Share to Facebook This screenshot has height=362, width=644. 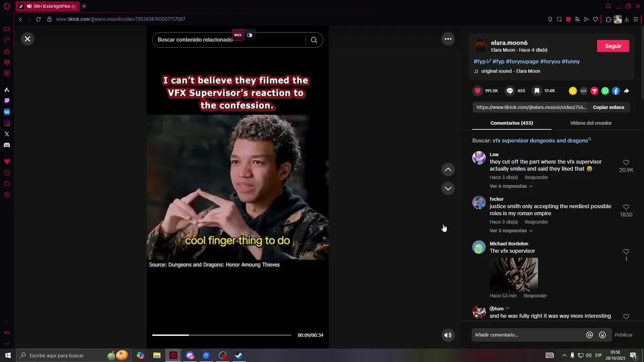click(616, 91)
